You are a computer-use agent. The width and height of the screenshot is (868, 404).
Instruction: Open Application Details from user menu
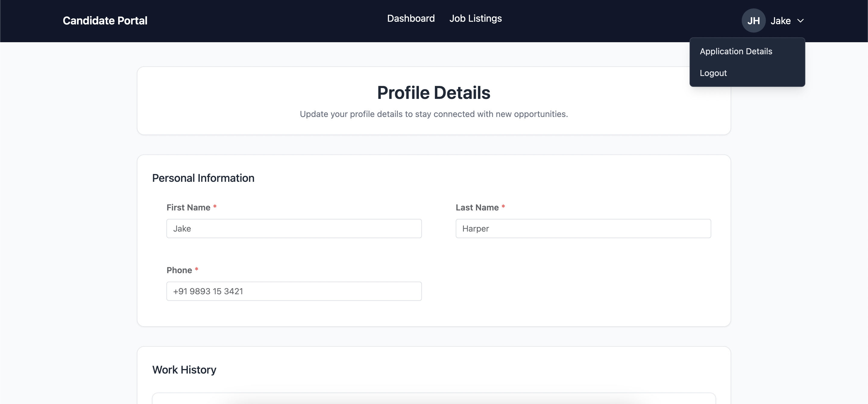click(736, 51)
